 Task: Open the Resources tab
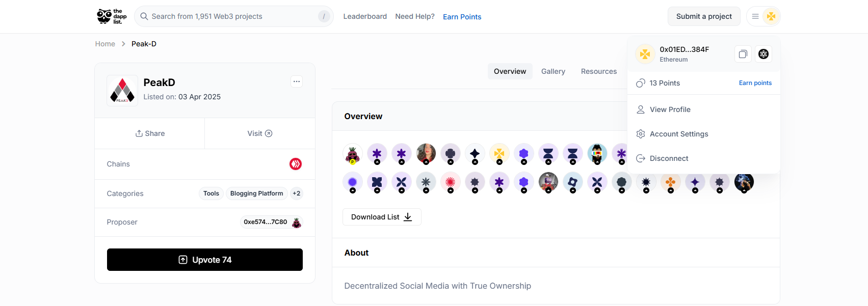coord(599,71)
